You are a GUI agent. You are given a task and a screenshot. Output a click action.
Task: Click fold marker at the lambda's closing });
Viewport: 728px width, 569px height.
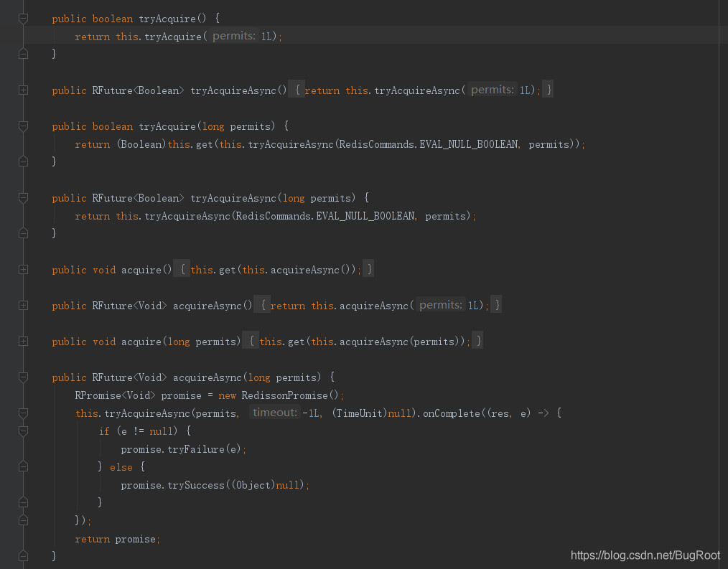23,521
